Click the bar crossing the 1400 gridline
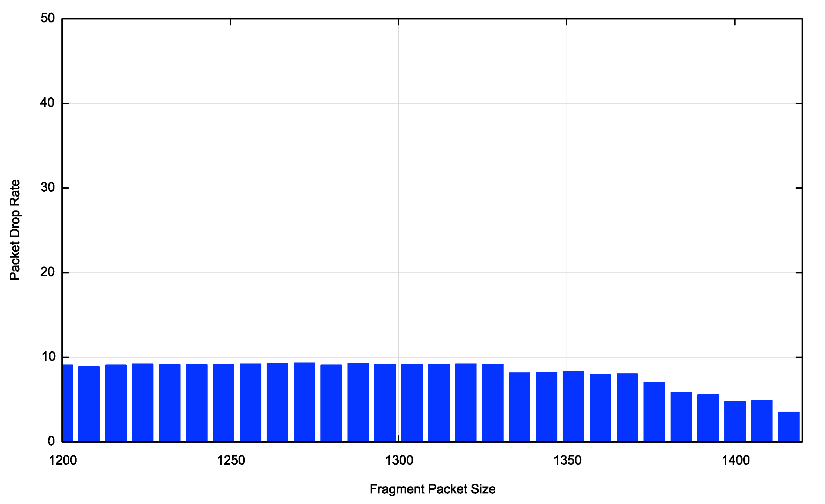This screenshot has height=504, width=825. 735,421
